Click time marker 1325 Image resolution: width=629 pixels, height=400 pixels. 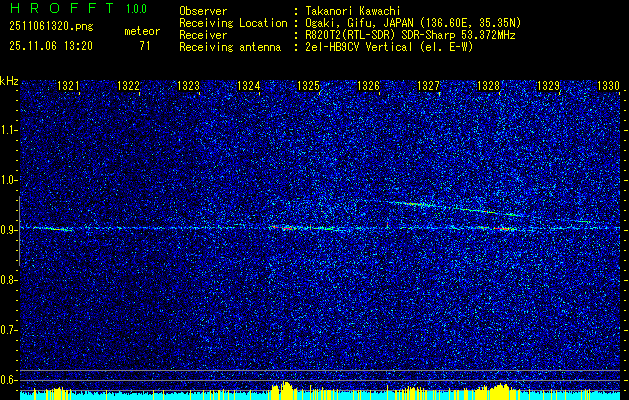(x=308, y=85)
